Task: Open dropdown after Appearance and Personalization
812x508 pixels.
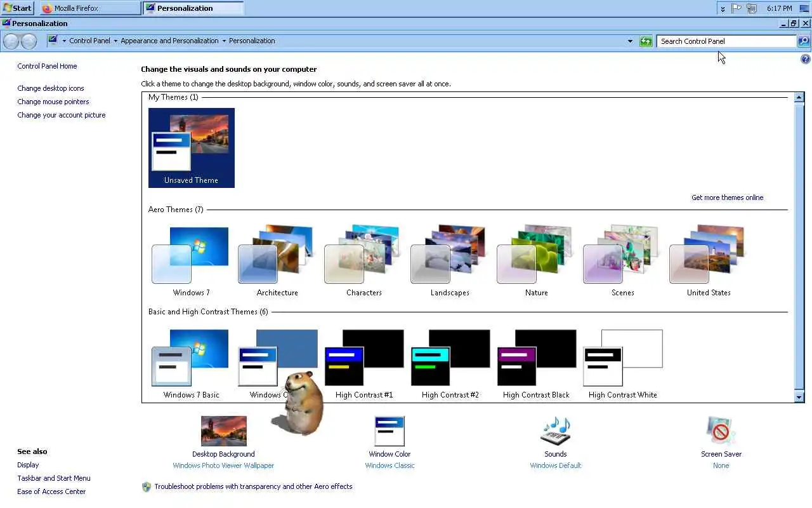Action: coord(224,41)
